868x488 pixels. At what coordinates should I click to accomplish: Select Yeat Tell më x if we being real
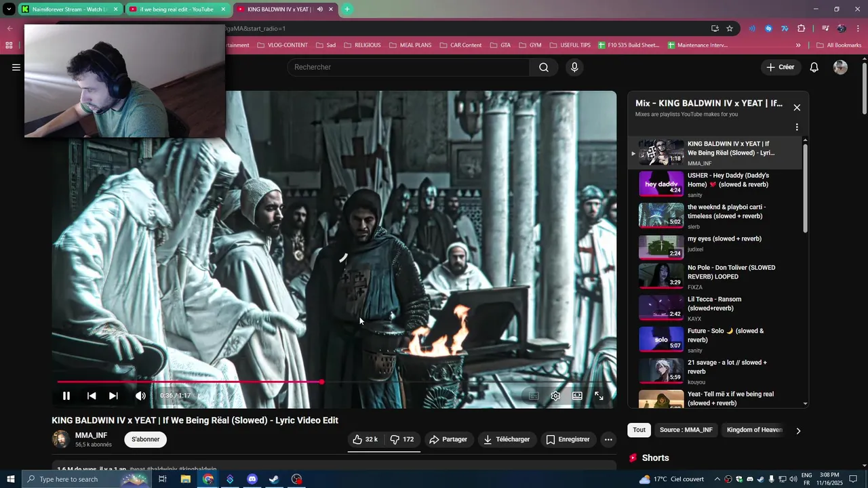[x=715, y=399]
